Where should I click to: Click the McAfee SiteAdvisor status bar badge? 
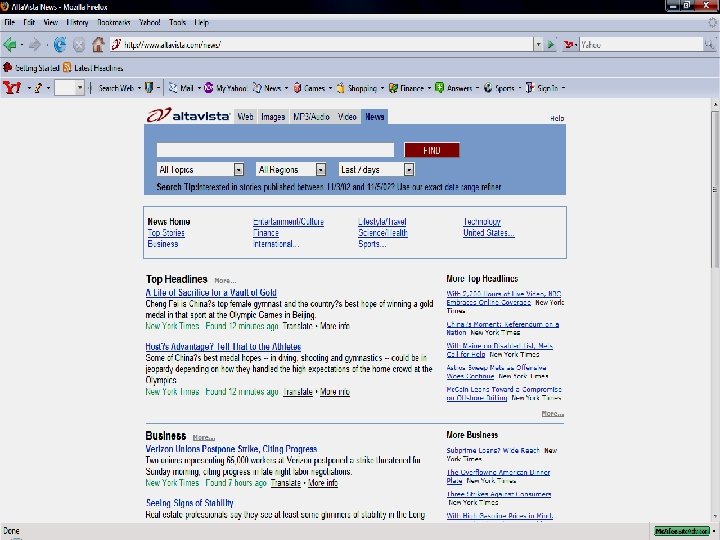[x=681, y=531]
